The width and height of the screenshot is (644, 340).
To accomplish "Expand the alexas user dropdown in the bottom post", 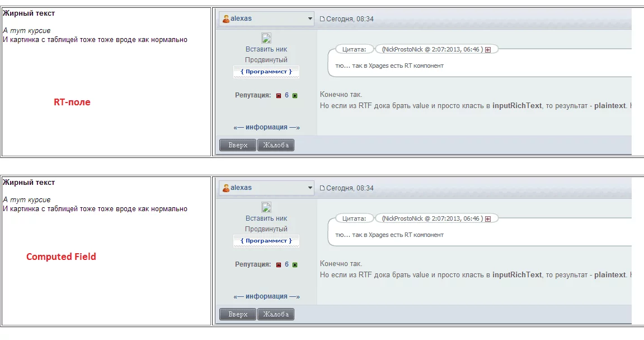I will 309,188.
